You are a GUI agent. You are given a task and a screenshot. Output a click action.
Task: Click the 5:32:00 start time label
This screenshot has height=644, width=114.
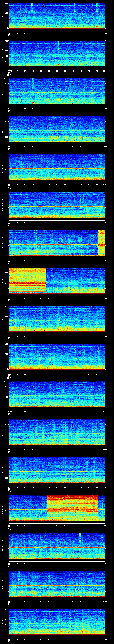point(9,147)
